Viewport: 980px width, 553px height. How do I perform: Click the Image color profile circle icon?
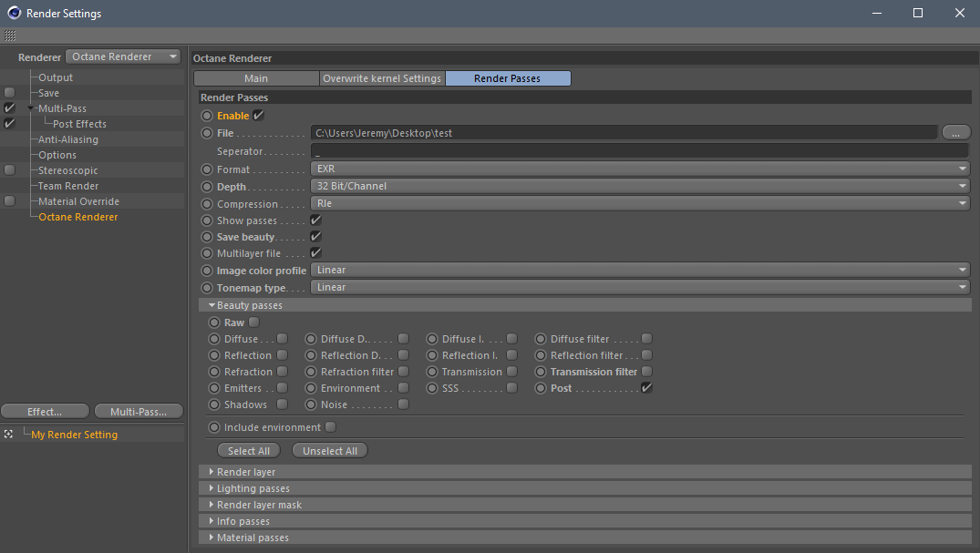tap(207, 271)
